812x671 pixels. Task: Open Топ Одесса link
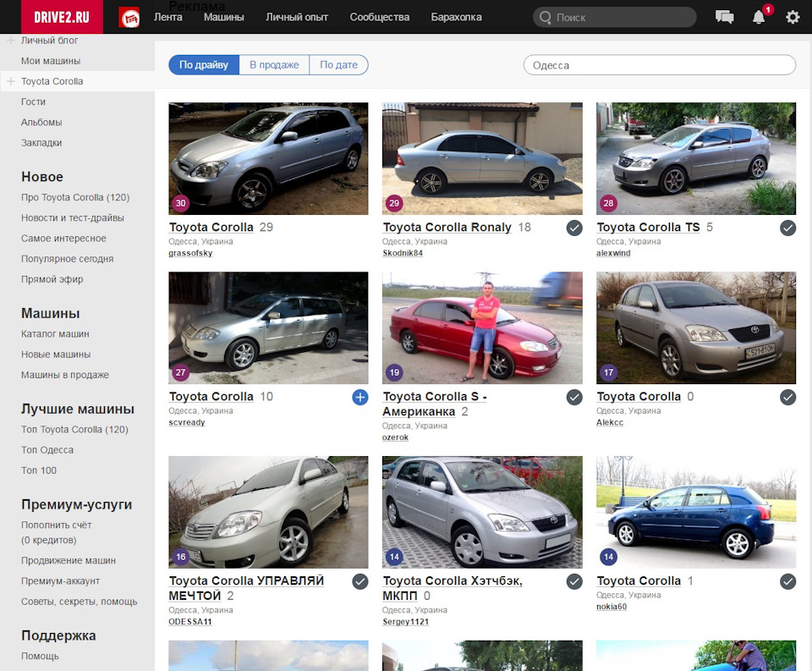(47, 450)
